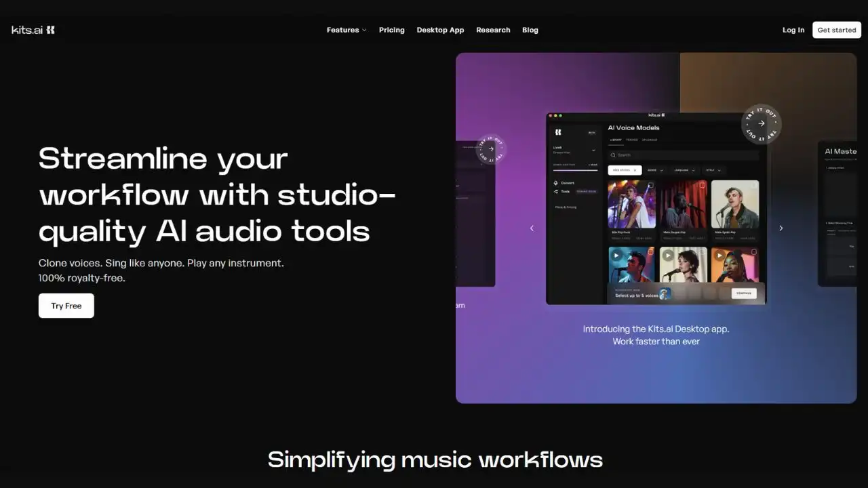Click the Tools icon in app sidebar
This screenshot has width=868, height=488.
[556, 192]
